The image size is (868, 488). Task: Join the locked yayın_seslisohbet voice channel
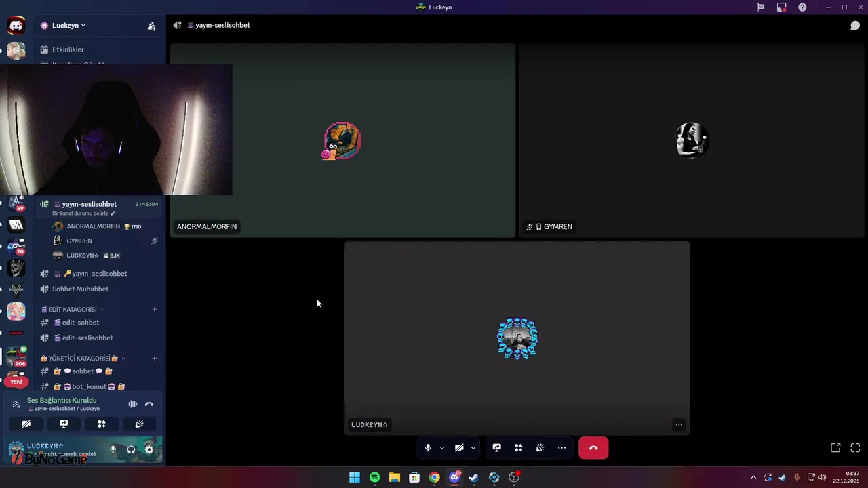(98, 274)
